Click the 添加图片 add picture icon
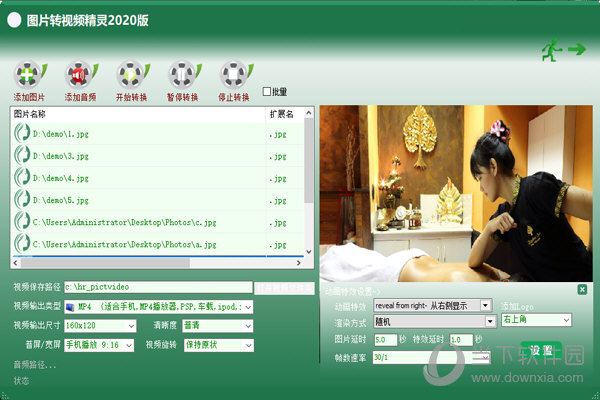Screen dimensions: 600x400 click(x=29, y=75)
